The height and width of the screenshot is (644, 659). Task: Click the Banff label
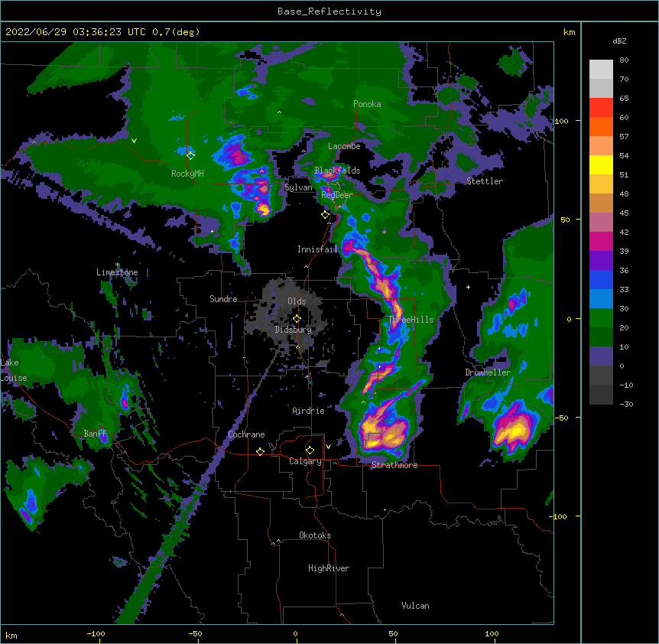[96, 434]
